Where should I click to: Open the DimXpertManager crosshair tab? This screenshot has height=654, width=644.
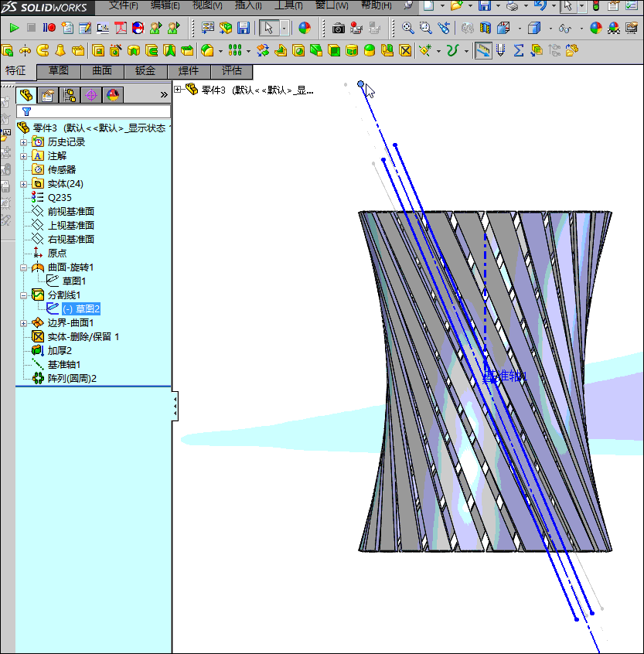[x=91, y=95]
